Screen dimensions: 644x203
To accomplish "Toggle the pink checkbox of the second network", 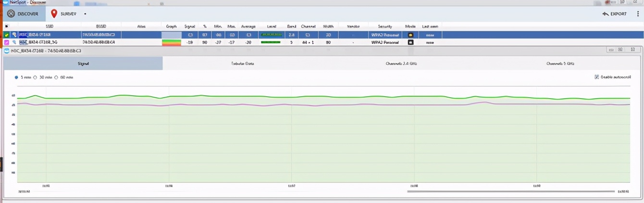I will coord(6,42).
